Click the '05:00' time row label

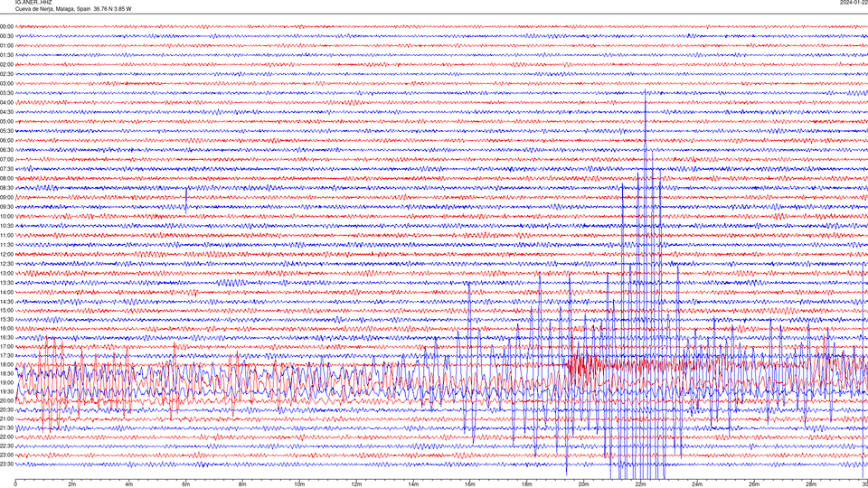[6, 121]
